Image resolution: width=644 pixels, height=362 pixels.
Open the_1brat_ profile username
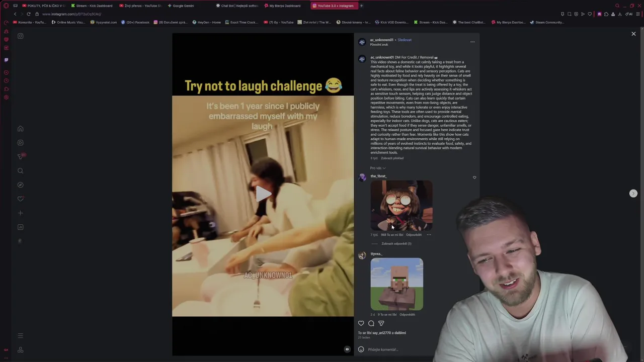coord(378,176)
